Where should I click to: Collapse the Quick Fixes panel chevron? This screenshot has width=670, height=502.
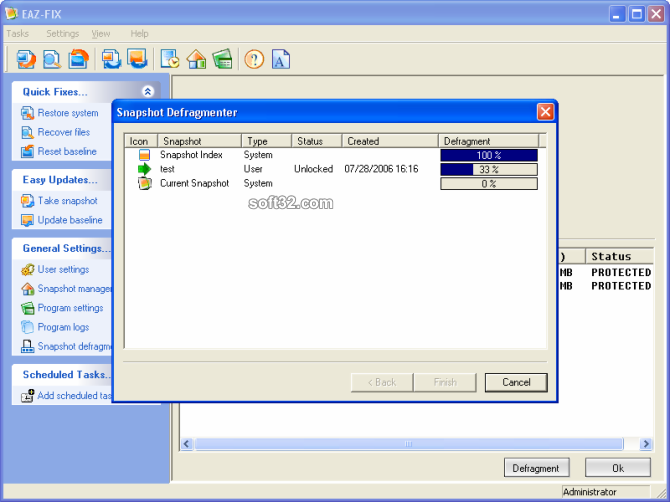(x=148, y=91)
